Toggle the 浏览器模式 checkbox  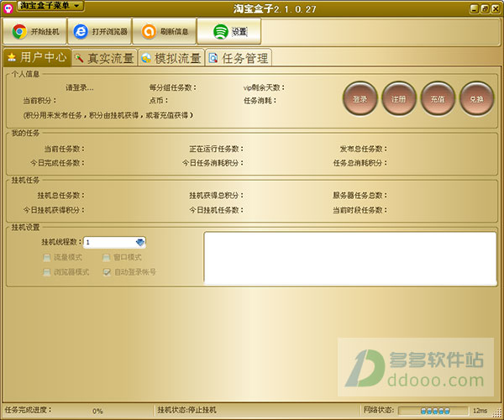point(47,272)
